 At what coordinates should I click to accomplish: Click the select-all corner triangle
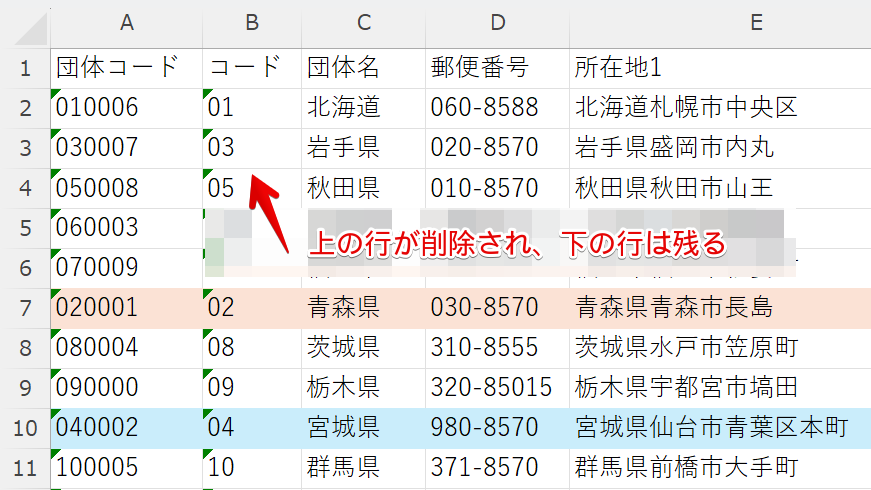pyautogui.click(x=32, y=29)
